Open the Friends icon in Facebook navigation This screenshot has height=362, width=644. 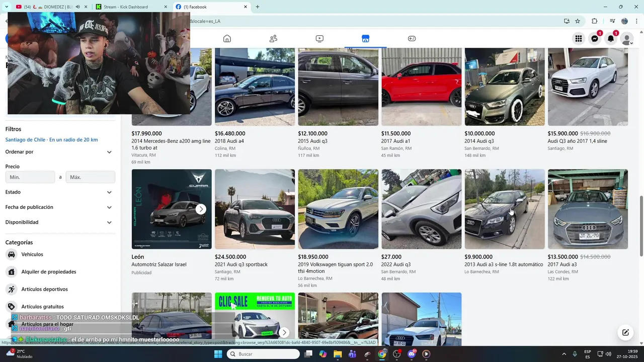(x=273, y=39)
